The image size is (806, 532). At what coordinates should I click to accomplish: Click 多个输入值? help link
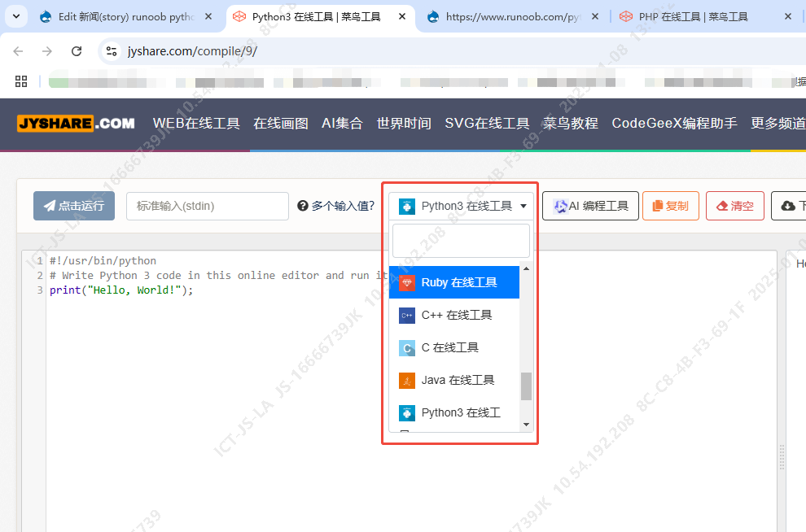pos(336,206)
